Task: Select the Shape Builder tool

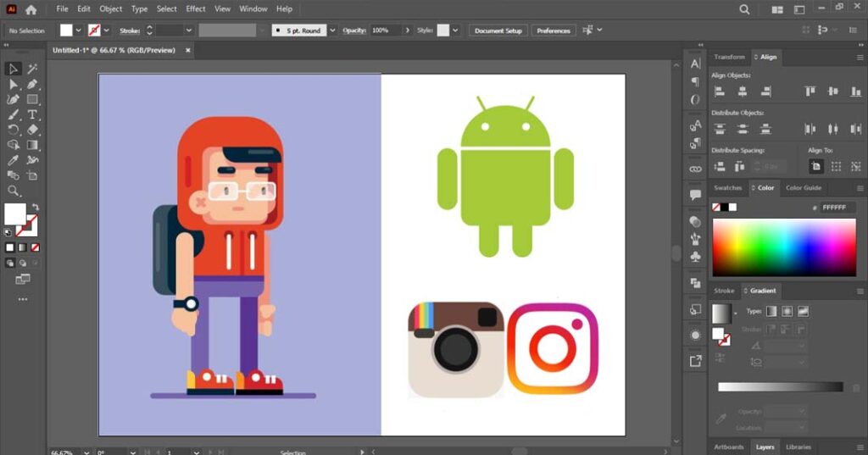Action: click(13, 145)
